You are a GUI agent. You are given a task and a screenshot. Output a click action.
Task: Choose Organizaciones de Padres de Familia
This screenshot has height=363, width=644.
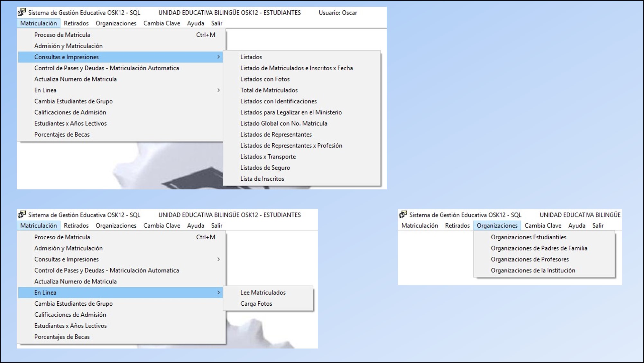pos(539,248)
